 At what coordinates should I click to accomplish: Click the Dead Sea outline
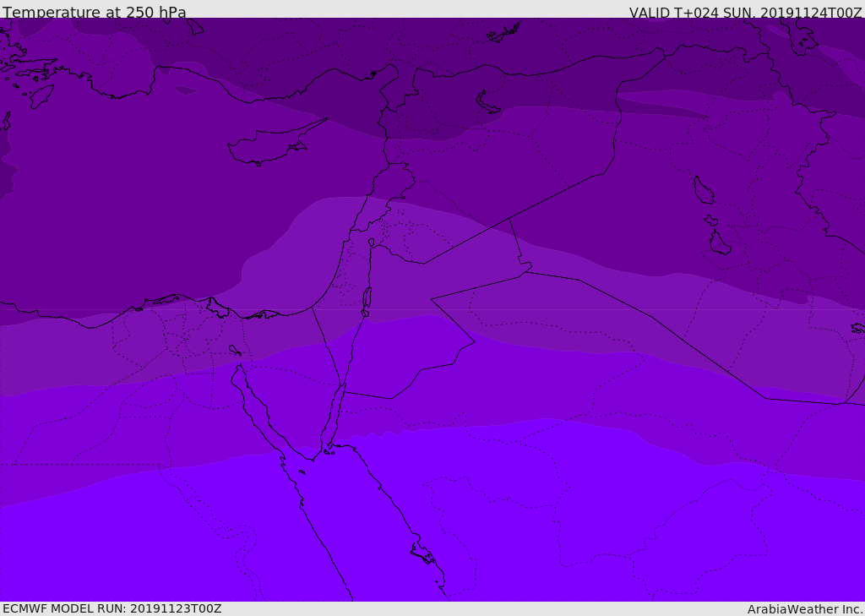coord(367,298)
